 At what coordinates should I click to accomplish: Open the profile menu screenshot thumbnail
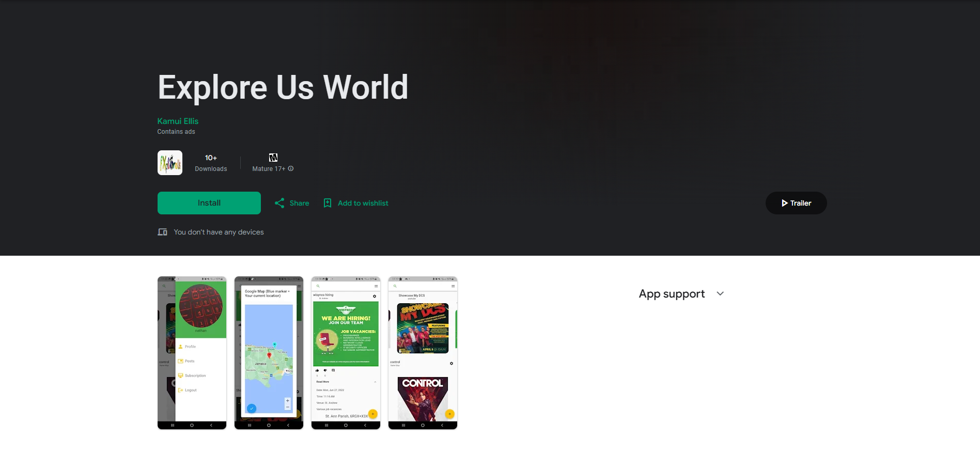click(192, 353)
